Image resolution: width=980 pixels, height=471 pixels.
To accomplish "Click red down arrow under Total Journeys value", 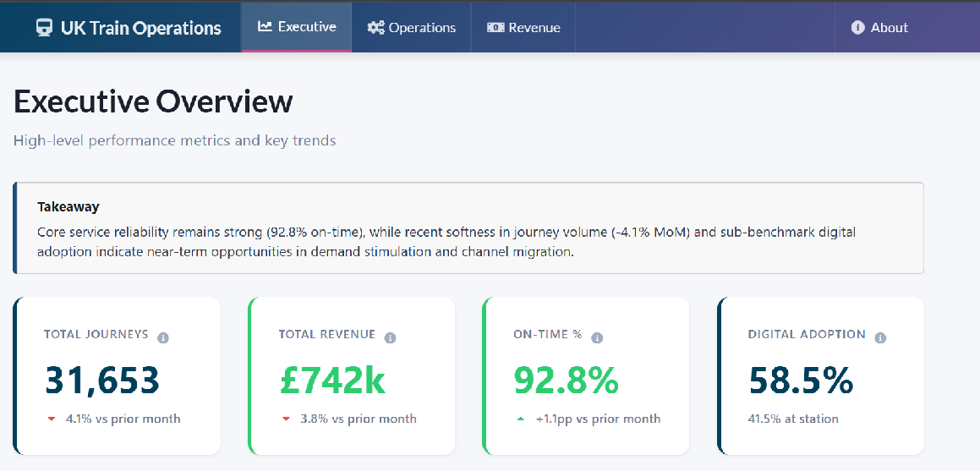I will (x=52, y=419).
